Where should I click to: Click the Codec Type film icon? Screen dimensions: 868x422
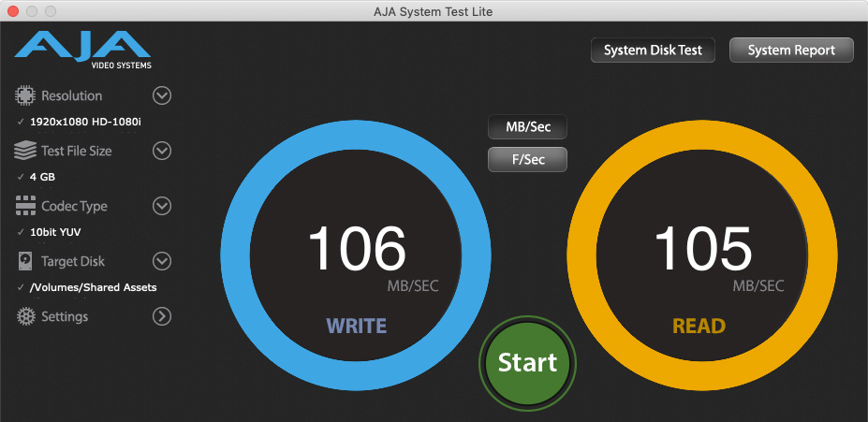coord(25,206)
